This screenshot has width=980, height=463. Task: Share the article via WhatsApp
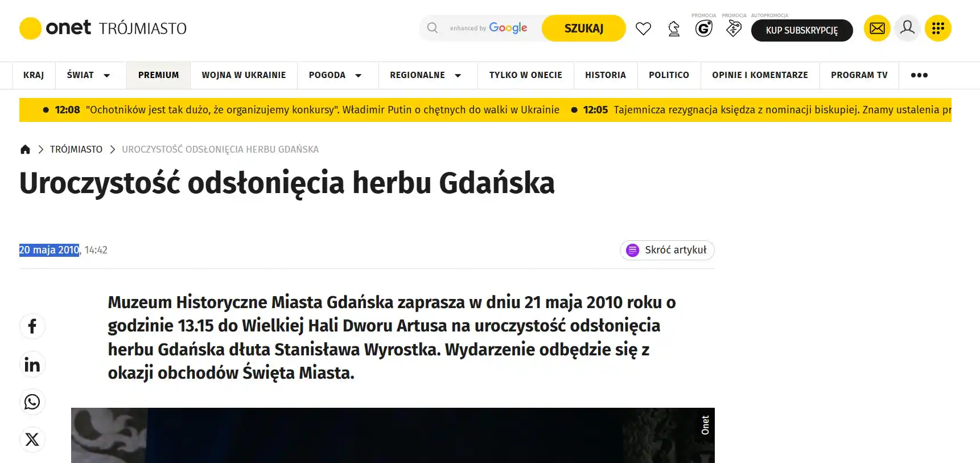(x=32, y=402)
